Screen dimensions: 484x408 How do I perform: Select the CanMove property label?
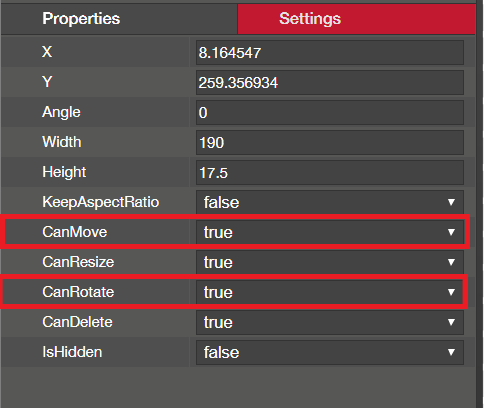(x=75, y=232)
